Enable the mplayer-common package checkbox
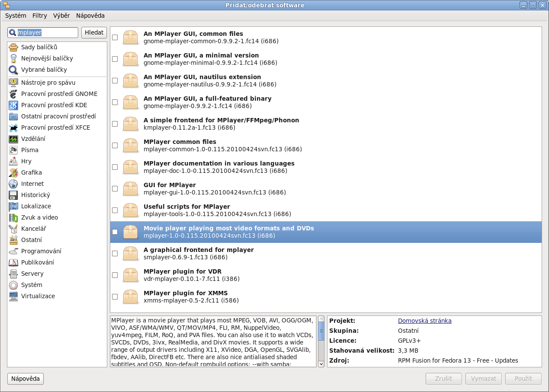 (x=115, y=145)
